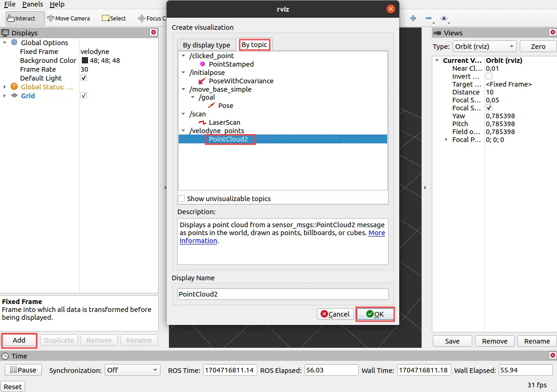Close the Displays panel

pyautogui.click(x=153, y=33)
